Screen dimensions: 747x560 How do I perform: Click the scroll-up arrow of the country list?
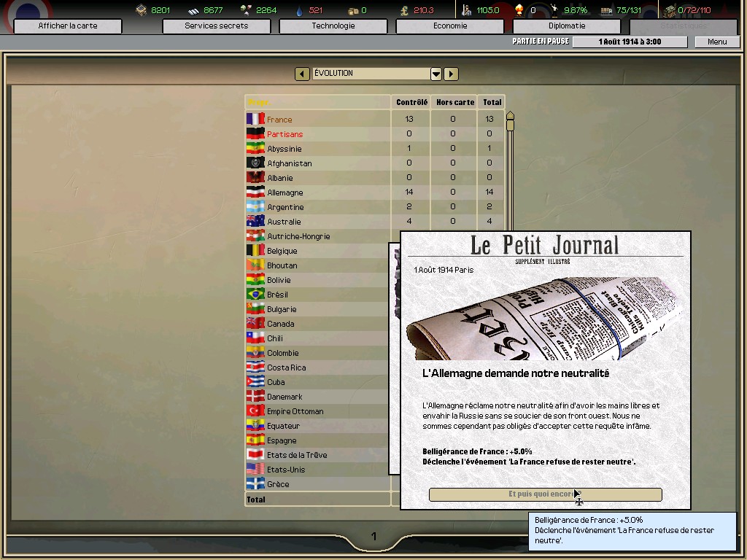510,115
